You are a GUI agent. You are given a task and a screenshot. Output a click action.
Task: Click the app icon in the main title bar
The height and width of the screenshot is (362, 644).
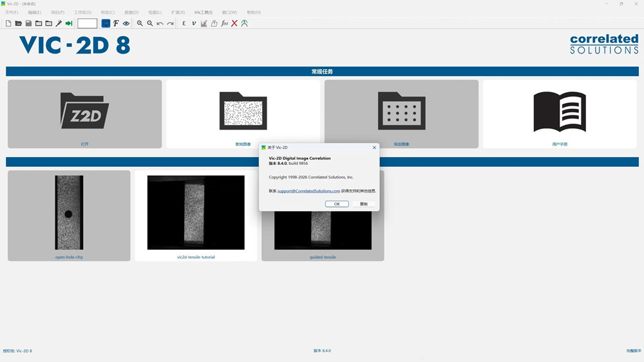coord(3,4)
